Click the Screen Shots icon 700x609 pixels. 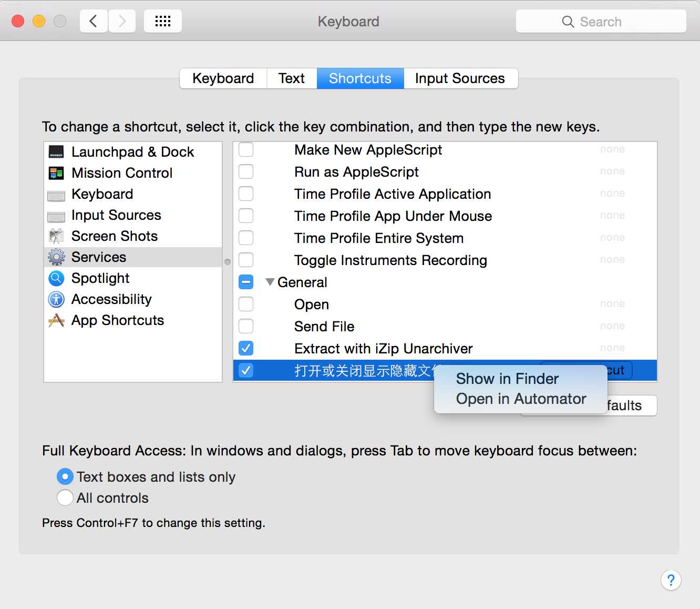[x=56, y=236]
